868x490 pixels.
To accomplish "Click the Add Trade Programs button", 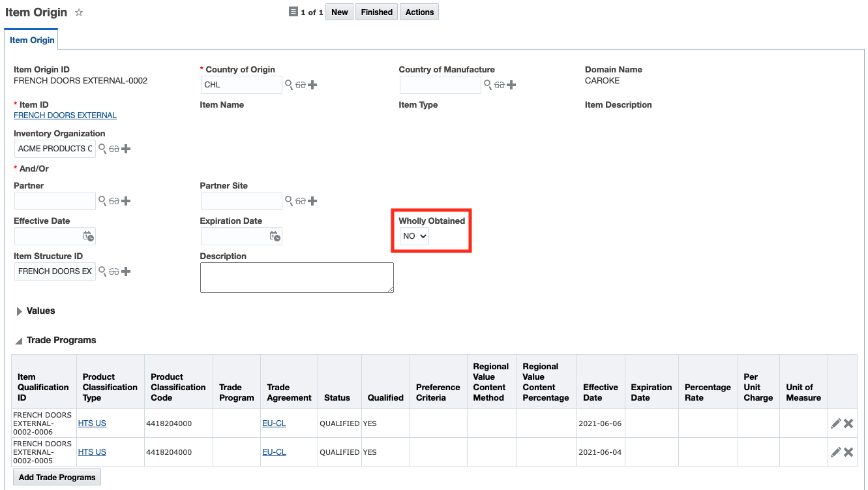I will pyautogui.click(x=57, y=477).
